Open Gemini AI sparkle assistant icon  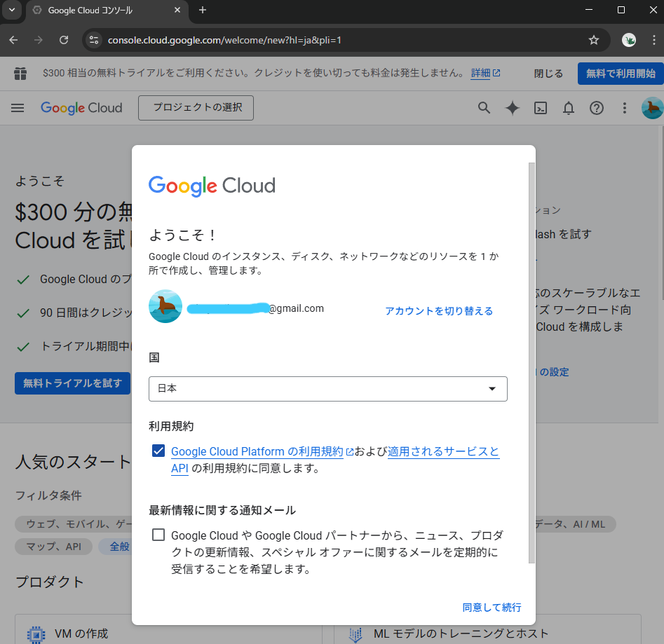pos(513,108)
